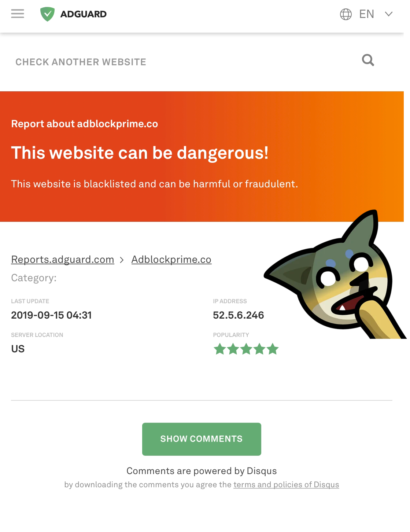
Task: Click the third popularity star
Action: pyautogui.click(x=246, y=349)
